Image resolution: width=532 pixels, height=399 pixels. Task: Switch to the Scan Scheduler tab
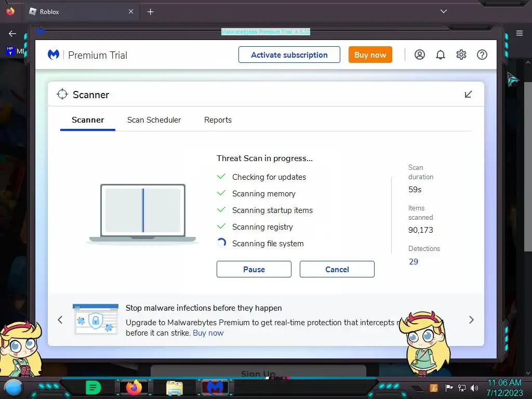pos(154,120)
